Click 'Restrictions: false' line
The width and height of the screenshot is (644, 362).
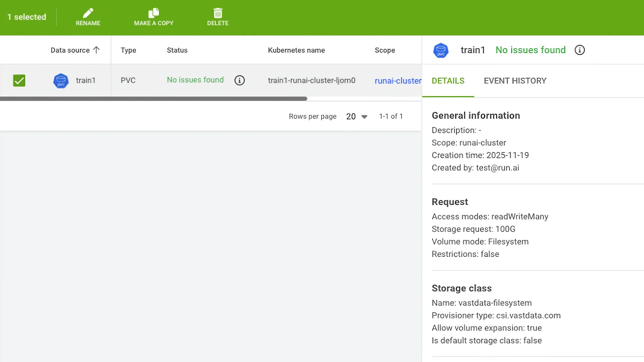pyautogui.click(x=466, y=254)
